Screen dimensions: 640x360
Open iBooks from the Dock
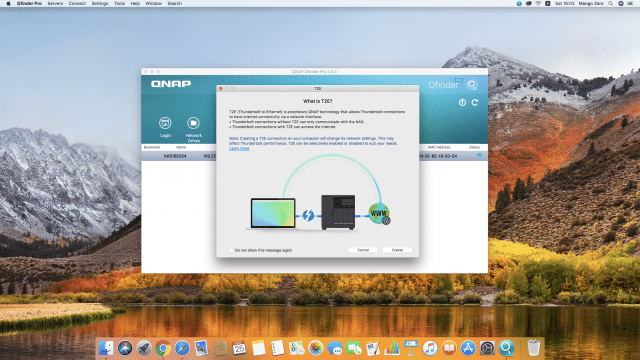(449, 348)
